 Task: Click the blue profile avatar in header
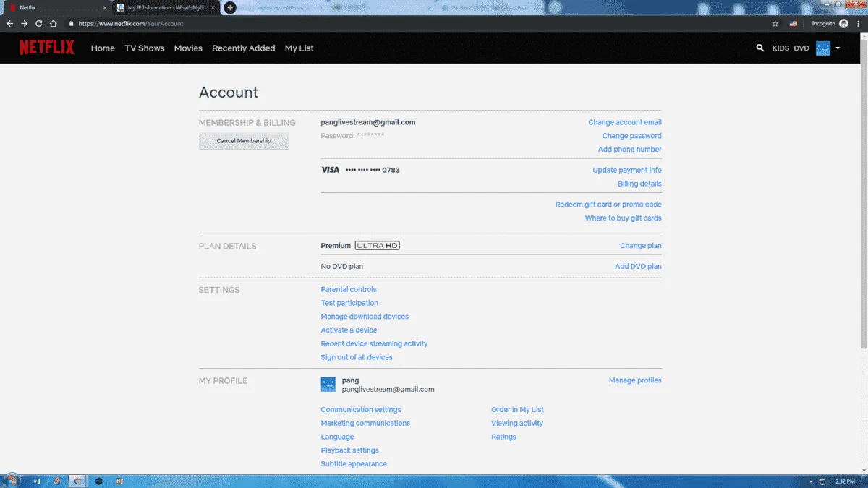(823, 48)
